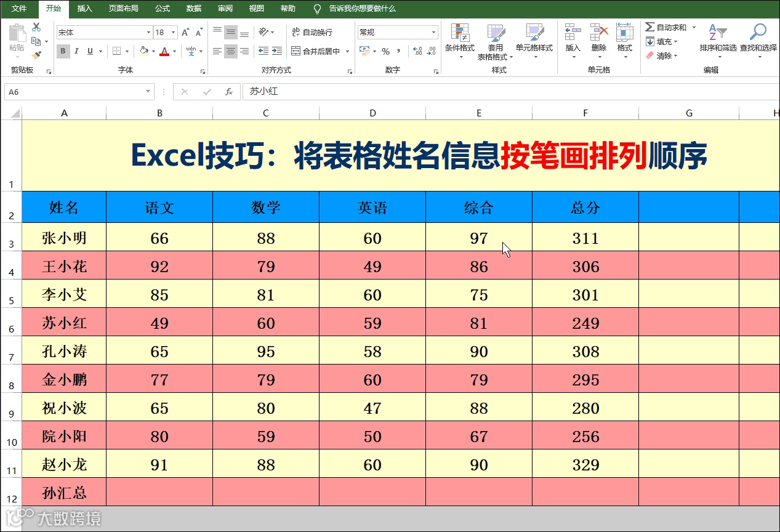780x532 pixels.
Task: Increase font size with larger A icon
Action: (186, 32)
